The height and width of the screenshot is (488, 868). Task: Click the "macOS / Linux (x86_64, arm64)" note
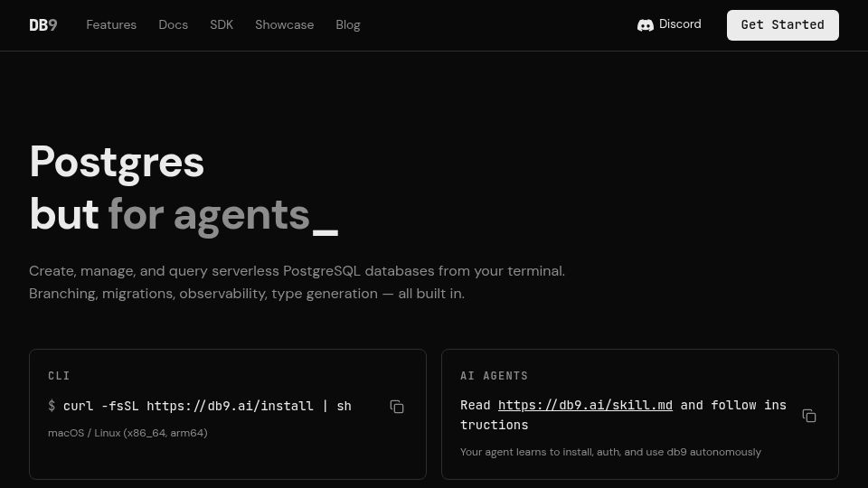click(127, 433)
